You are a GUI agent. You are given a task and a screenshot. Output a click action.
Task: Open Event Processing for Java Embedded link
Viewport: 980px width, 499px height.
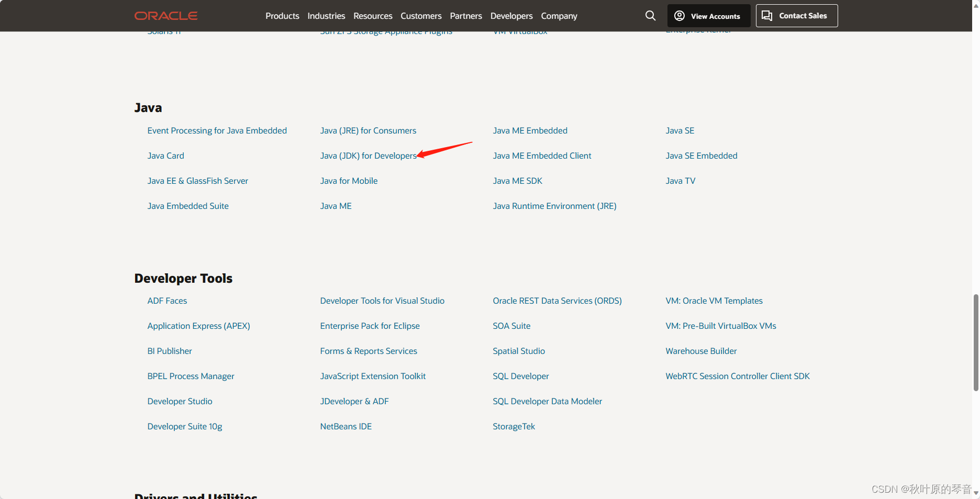click(217, 130)
